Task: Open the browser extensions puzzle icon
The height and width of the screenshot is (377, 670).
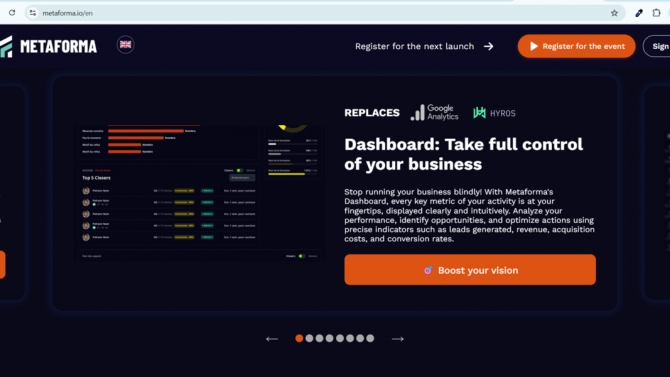Action: [656, 13]
